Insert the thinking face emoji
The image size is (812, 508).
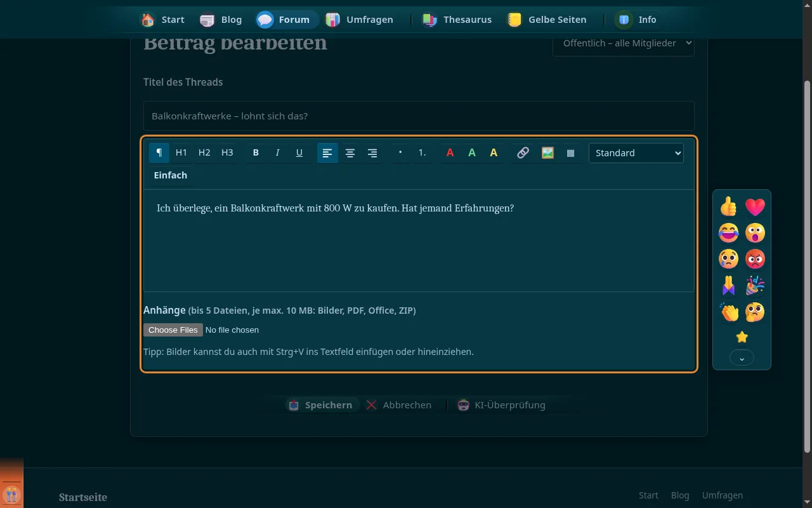755,312
